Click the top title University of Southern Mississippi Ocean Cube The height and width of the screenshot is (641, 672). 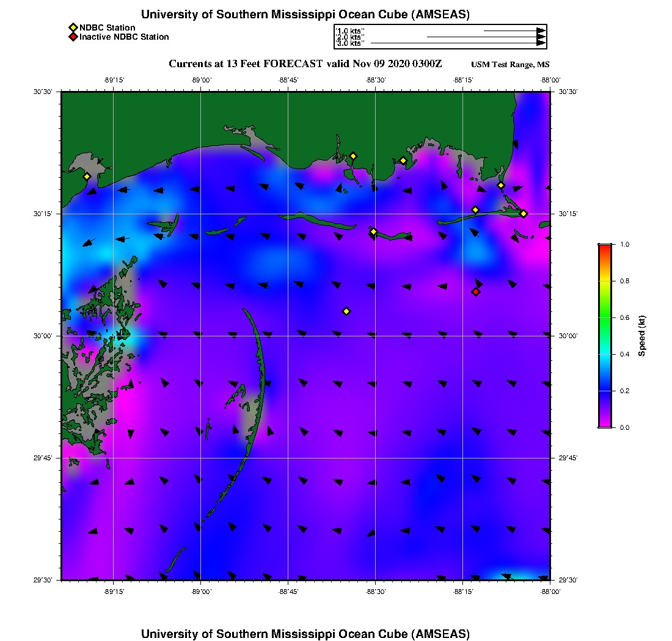pyautogui.click(x=305, y=15)
